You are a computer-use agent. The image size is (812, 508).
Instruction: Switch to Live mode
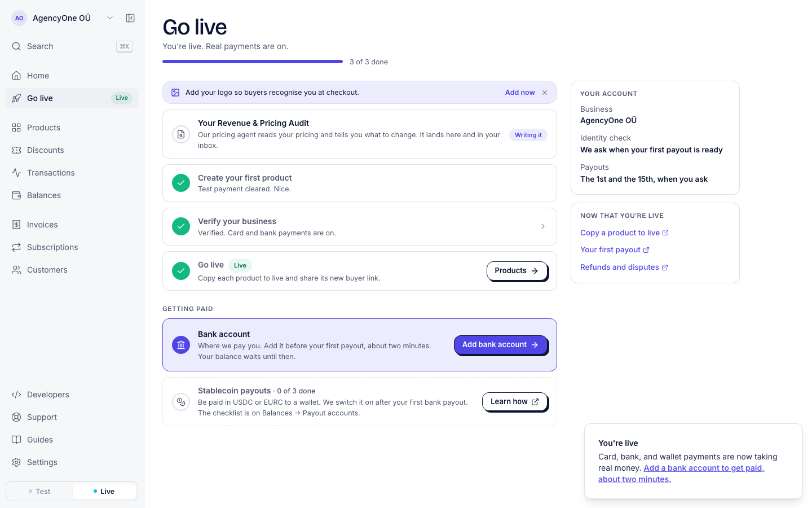[x=104, y=492]
